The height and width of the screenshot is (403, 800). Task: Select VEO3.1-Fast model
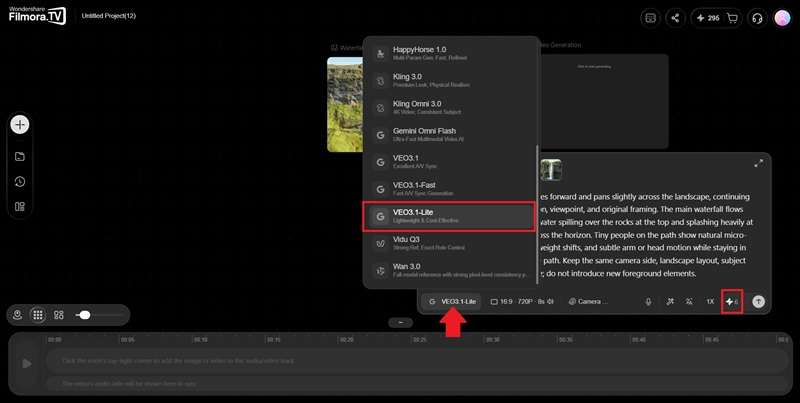tap(449, 189)
